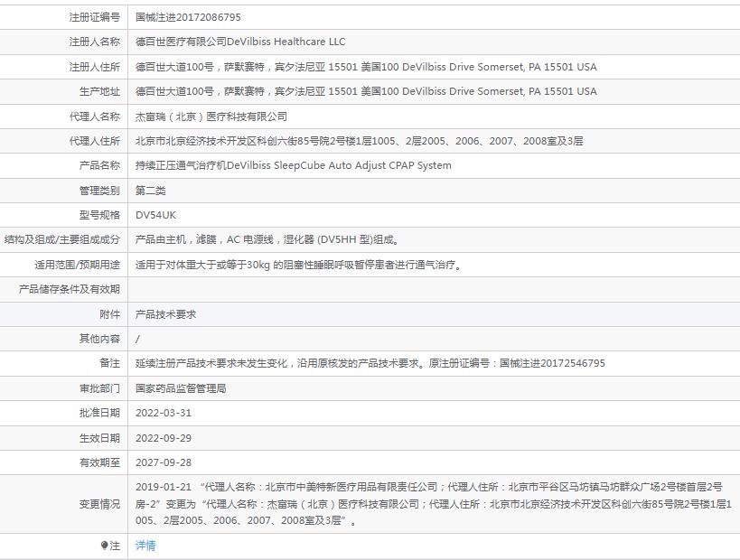Click the 生产地址 label
The height and width of the screenshot is (560, 740).
point(99,91)
